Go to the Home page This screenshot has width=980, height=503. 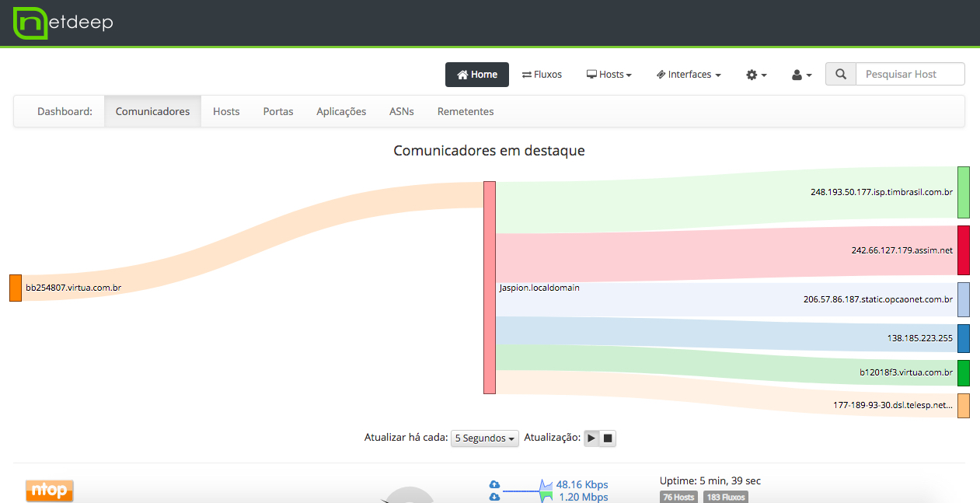(476, 75)
